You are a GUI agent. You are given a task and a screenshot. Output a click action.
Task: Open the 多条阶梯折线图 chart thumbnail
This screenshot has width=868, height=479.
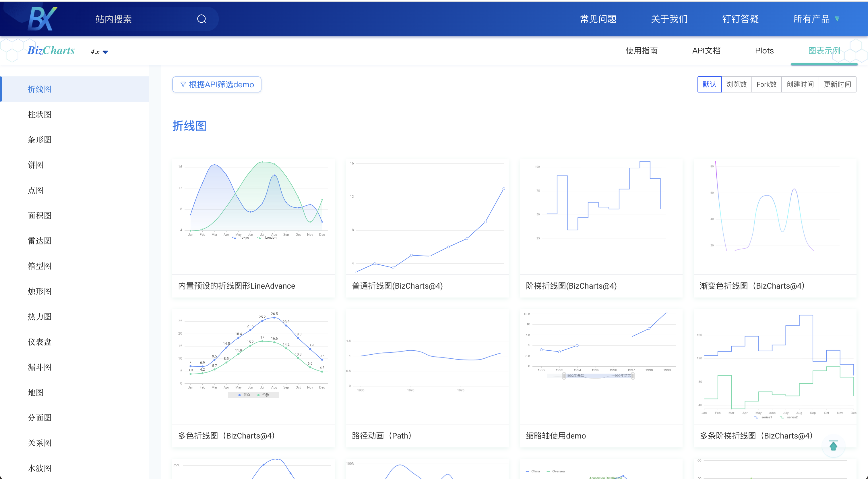(775, 366)
